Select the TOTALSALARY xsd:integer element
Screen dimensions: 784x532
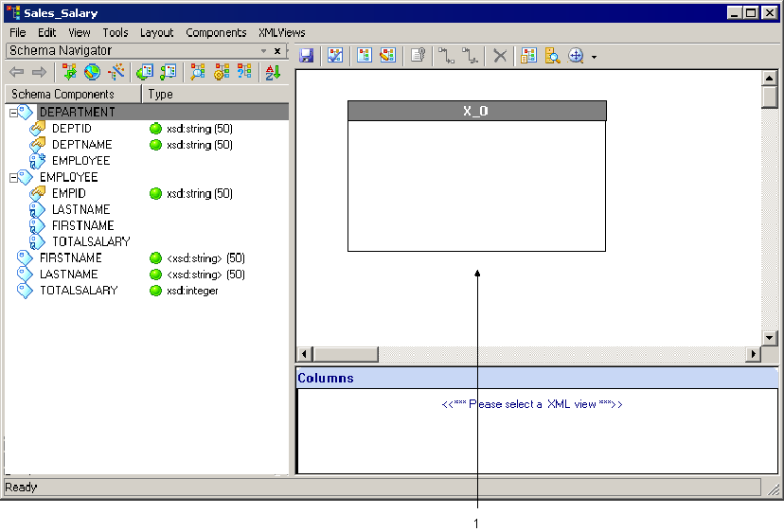[x=79, y=291]
